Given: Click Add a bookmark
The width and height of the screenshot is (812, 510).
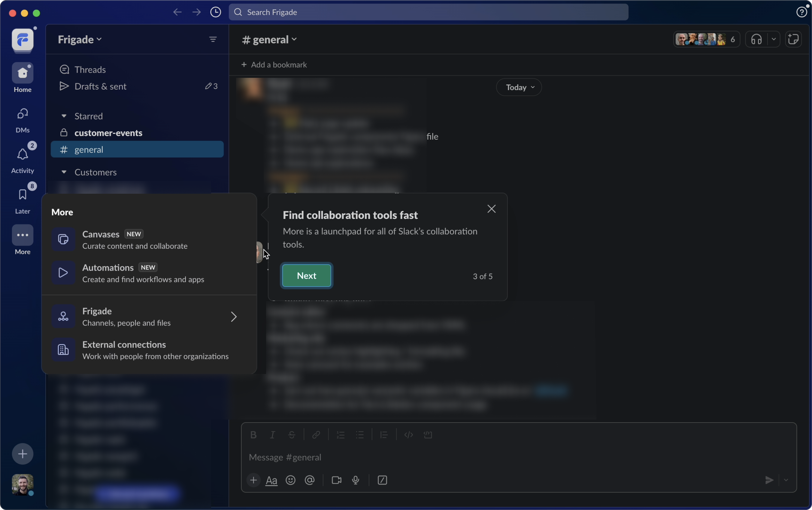Looking at the screenshot, I should click(274, 65).
